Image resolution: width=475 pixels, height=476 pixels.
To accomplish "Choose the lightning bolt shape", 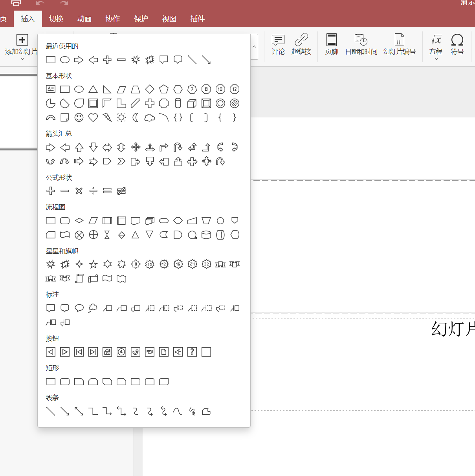I will coord(107,117).
